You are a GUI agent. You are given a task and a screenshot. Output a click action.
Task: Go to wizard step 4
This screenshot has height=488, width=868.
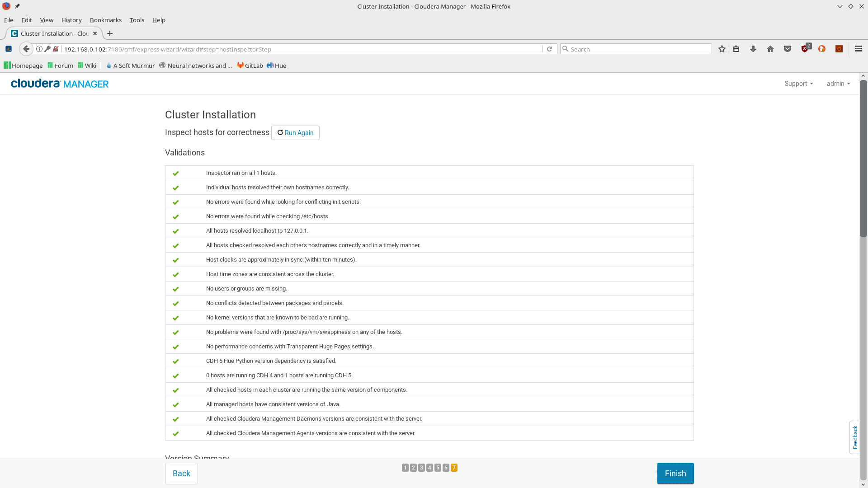(x=429, y=468)
